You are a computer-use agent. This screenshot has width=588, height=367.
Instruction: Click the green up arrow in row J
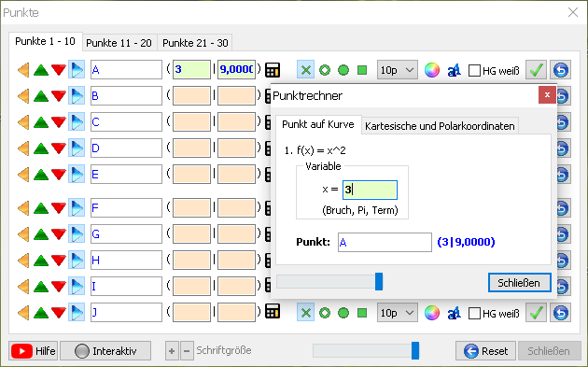point(41,313)
